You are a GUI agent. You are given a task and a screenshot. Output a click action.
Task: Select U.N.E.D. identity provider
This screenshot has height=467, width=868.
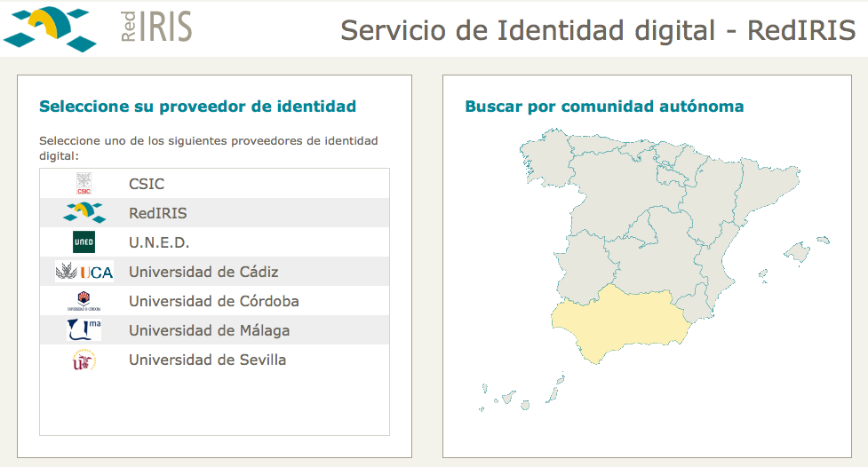pos(214,241)
